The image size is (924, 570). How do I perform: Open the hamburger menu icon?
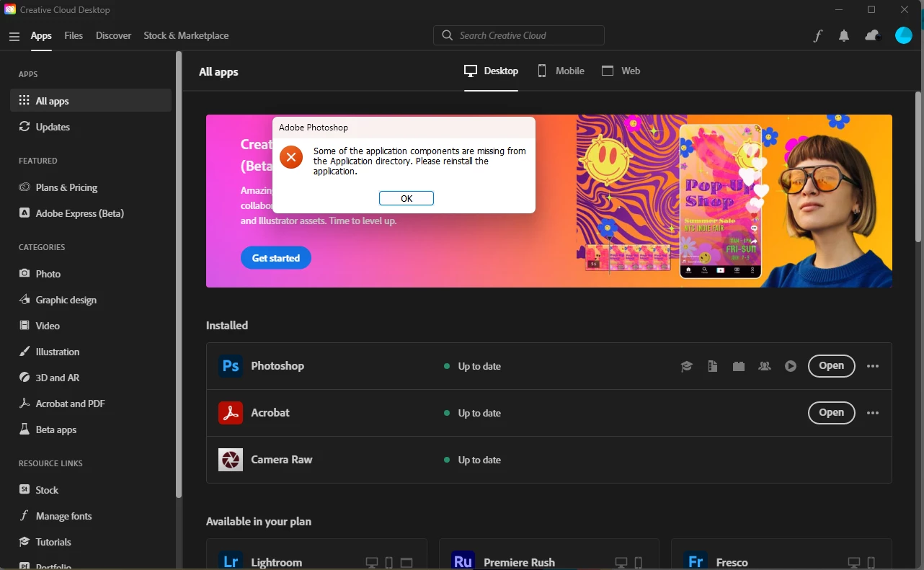[14, 36]
